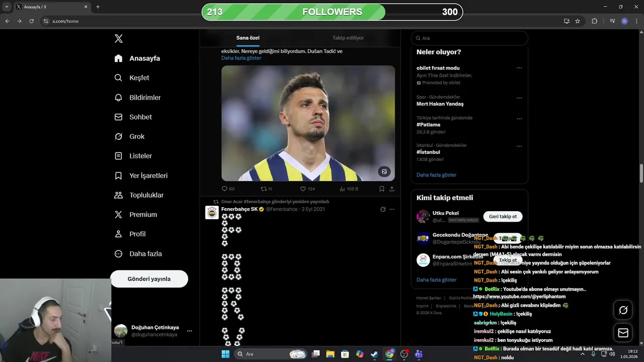Like the photo tweet with 134 likes
The height and width of the screenshot is (362, 644).
tap(307, 189)
